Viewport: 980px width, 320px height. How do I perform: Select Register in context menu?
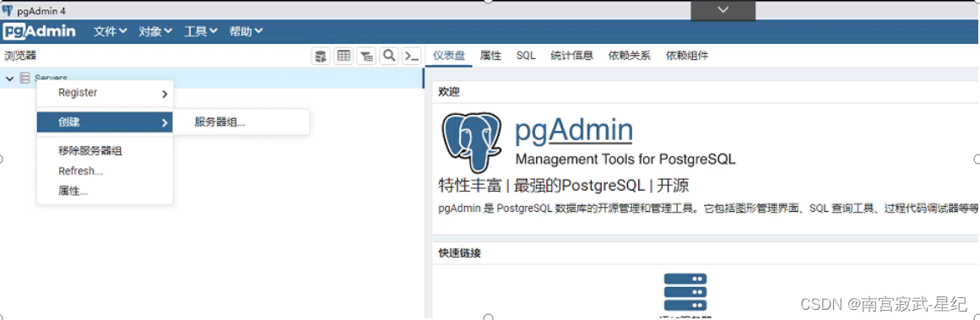pos(105,93)
